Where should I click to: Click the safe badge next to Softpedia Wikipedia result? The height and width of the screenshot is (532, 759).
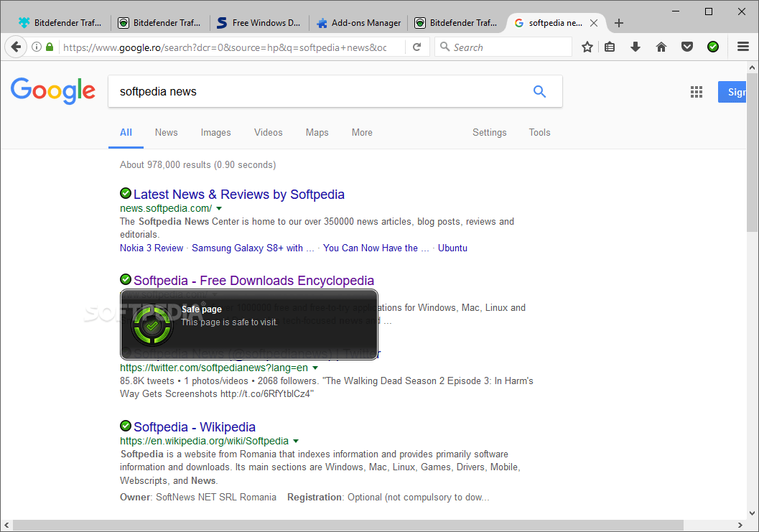coord(126,426)
